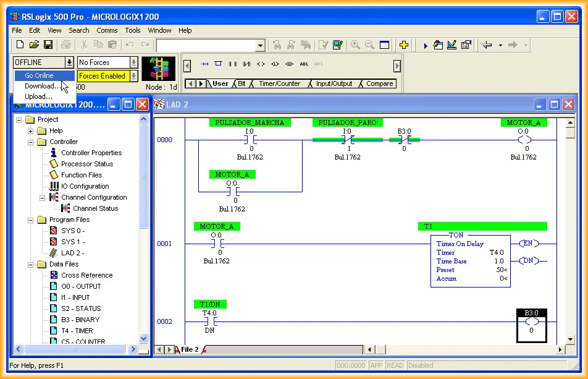588x379 pixels.
Task: Open the No Forces dropdown
Action: [x=133, y=62]
